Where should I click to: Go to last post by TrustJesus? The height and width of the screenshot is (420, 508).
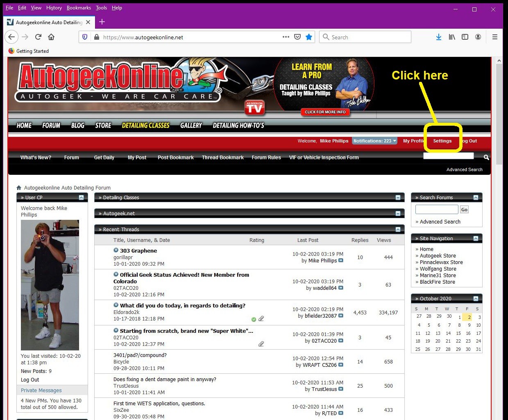point(341,389)
